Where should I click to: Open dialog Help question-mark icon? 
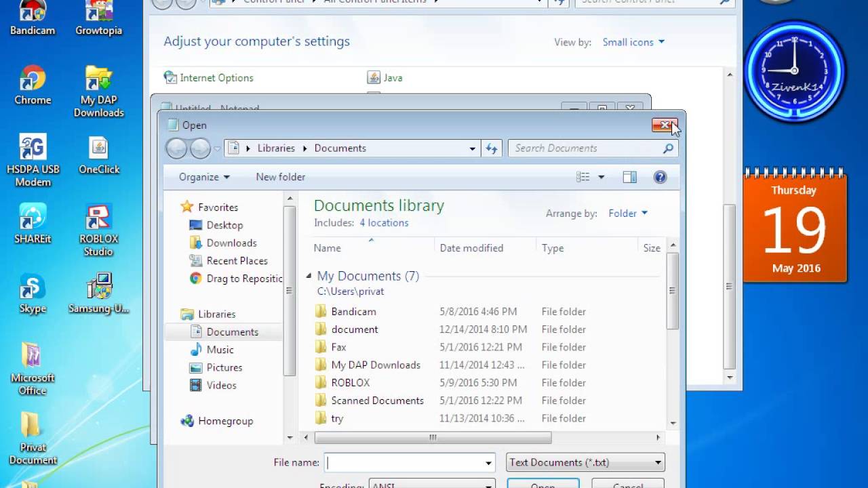pyautogui.click(x=660, y=177)
